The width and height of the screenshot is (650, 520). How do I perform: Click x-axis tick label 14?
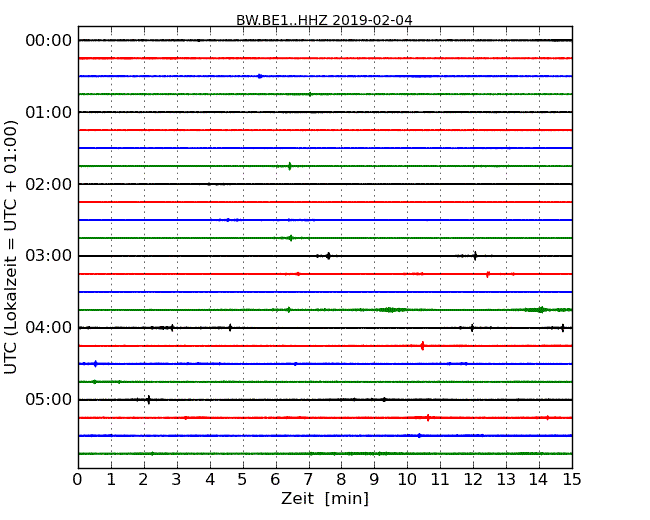click(539, 480)
